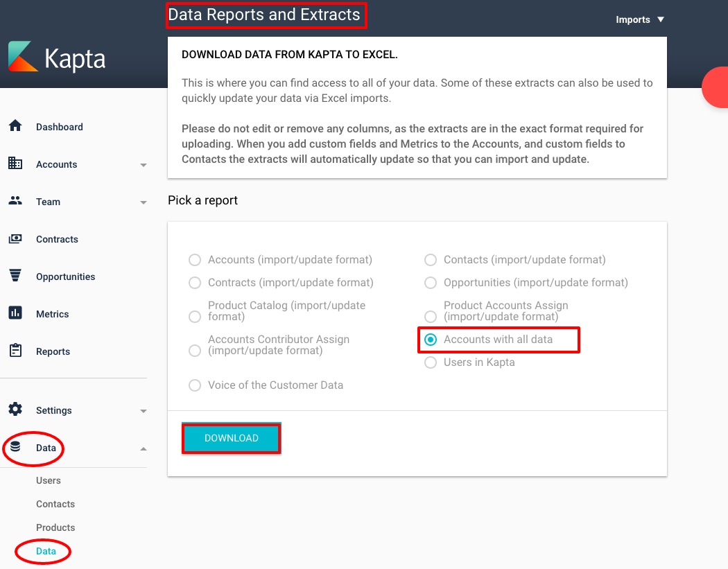
Task: Click the Reports clipboard icon
Action: coord(15,351)
